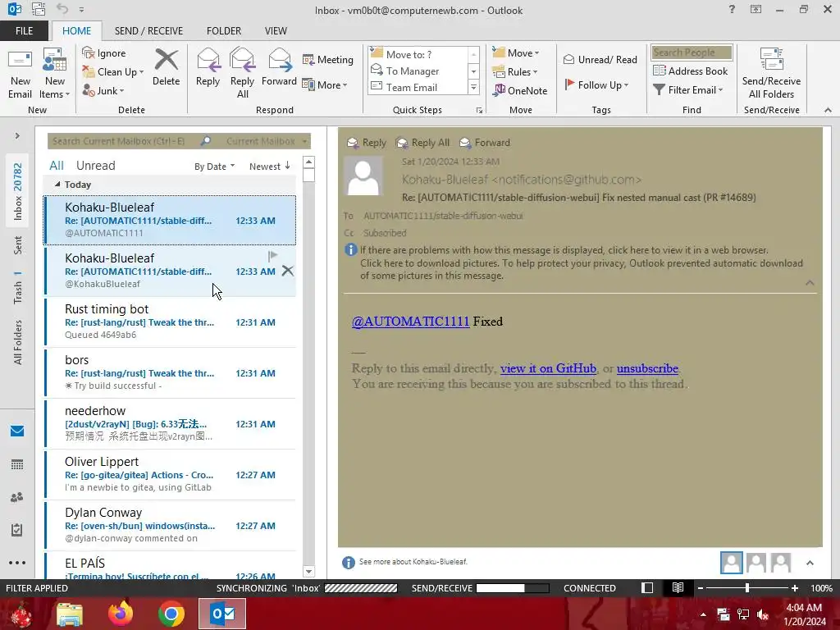The width and height of the screenshot is (840, 630).
Task: Open People view in the navigation bar
Action: click(x=17, y=497)
